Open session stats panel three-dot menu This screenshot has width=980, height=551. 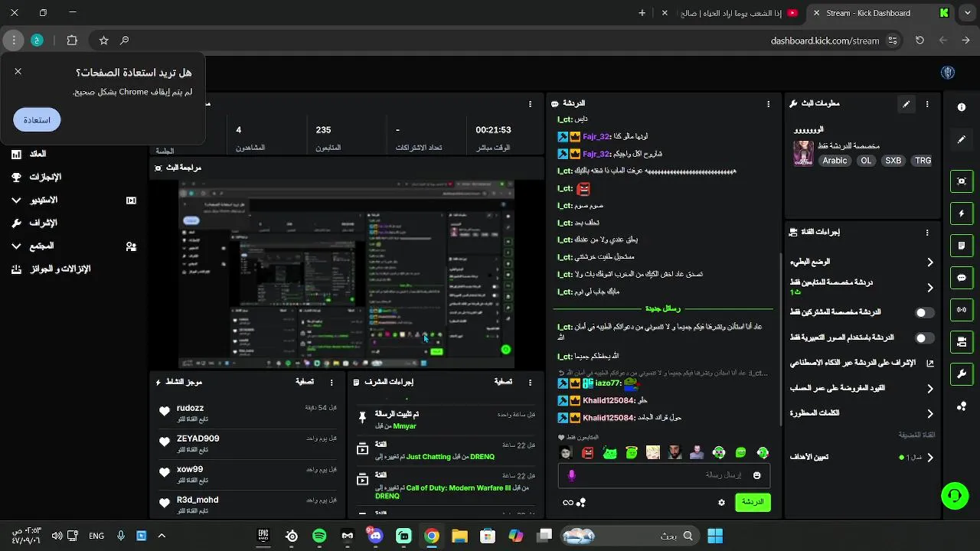click(x=531, y=104)
